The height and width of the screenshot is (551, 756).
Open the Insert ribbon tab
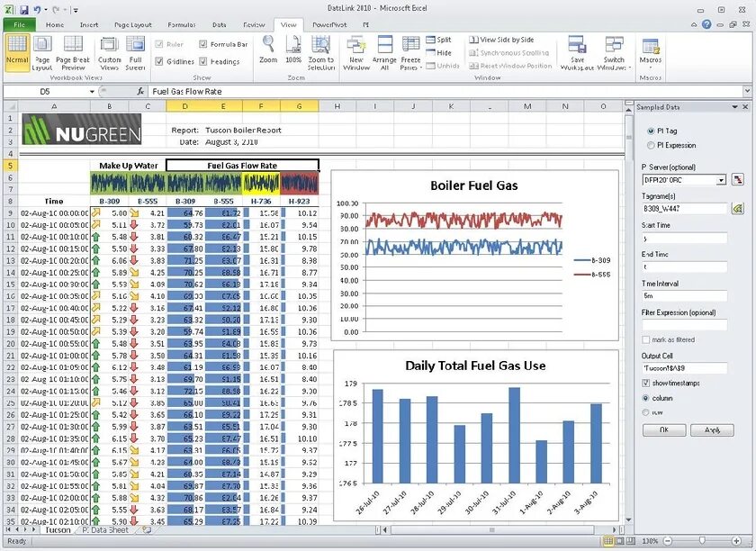click(x=89, y=24)
